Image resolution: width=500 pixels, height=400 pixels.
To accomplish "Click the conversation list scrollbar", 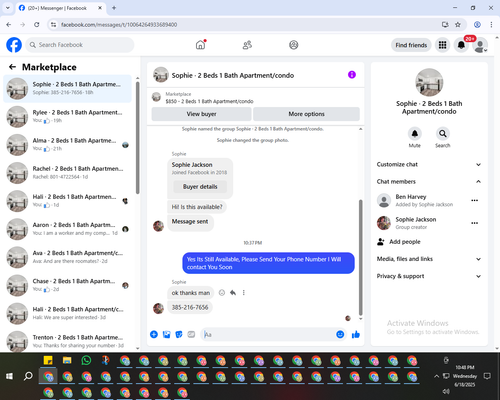I will coord(137,138).
